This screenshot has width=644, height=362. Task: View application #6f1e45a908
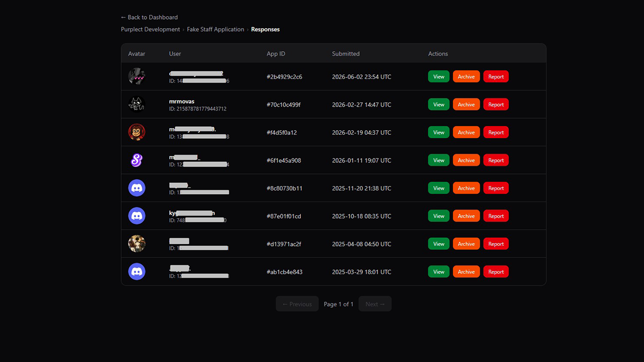[x=439, y=160]
